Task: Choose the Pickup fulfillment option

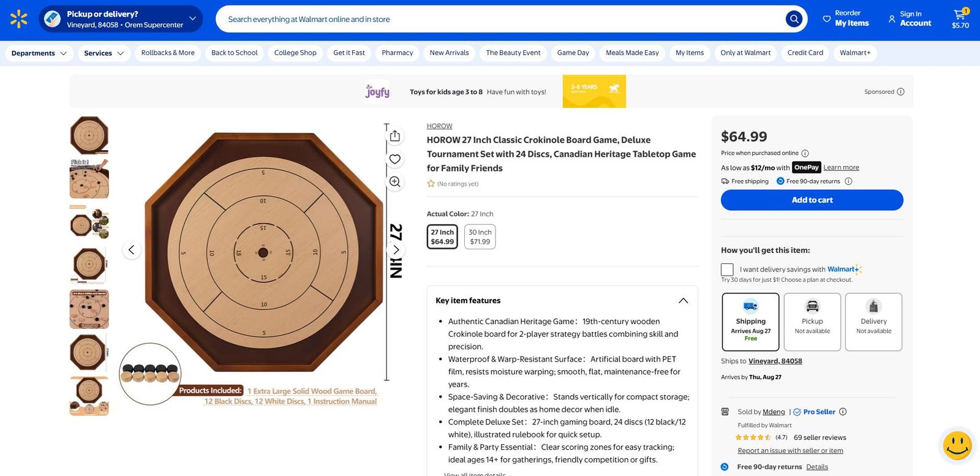Action: click(812, 322)
